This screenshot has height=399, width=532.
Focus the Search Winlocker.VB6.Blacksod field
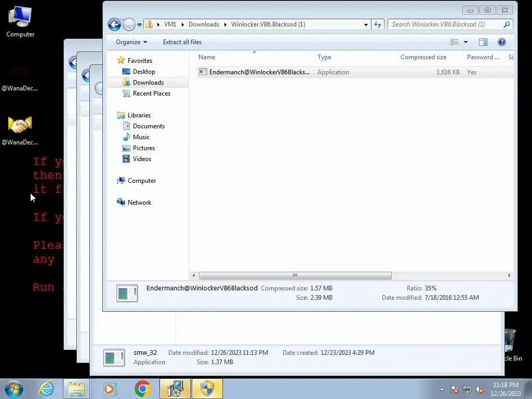tap(445, 24)
